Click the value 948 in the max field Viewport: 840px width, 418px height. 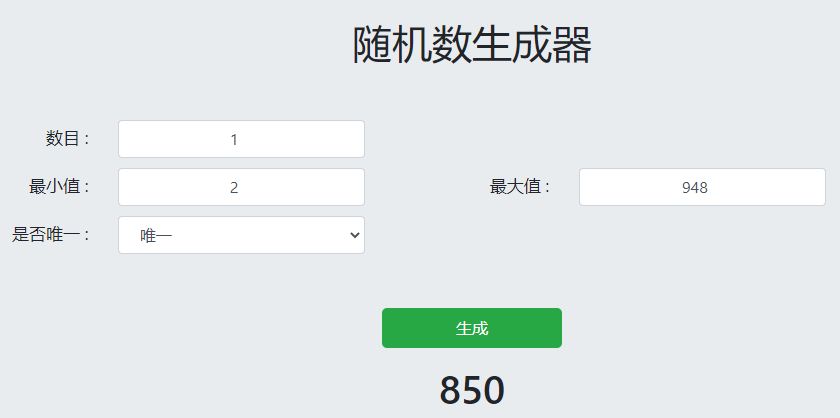[x=694, y=187]
